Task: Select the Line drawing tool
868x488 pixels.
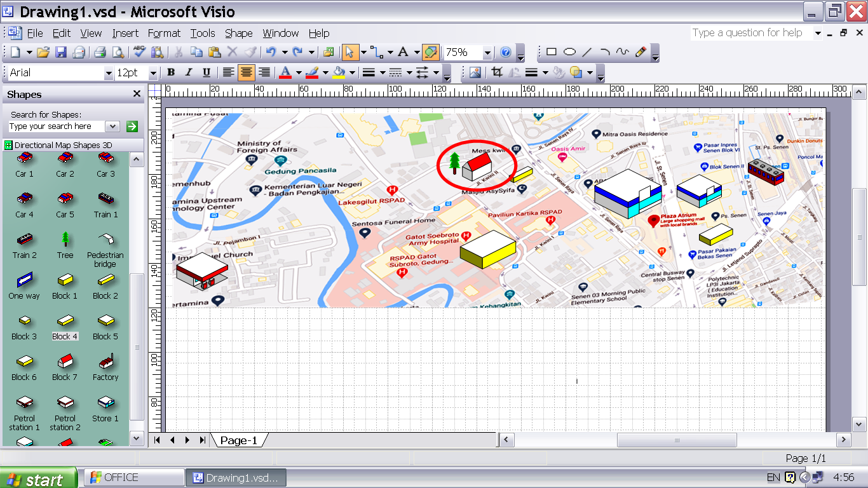Action: [587, 52]
